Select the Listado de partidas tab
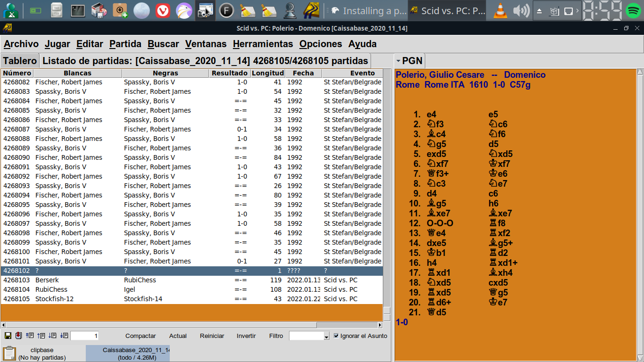Image resolution: width=644 pixels, height=362 pixels. pos(205,61)
